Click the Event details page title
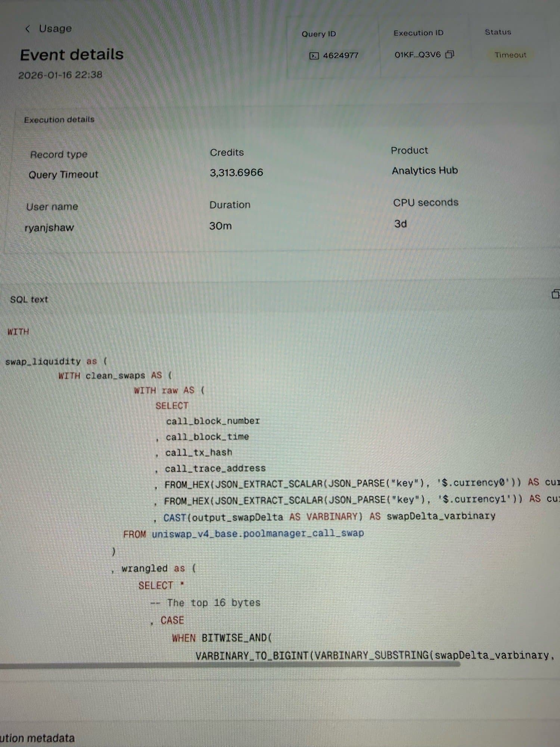This screenshot has height=747, width=560. (72, 55)
